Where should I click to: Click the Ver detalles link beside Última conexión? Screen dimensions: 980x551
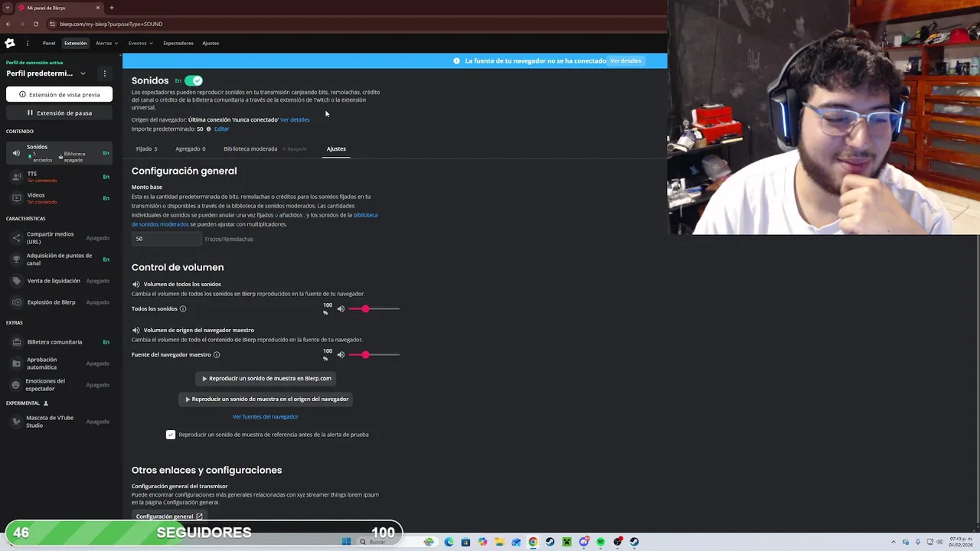295,120
